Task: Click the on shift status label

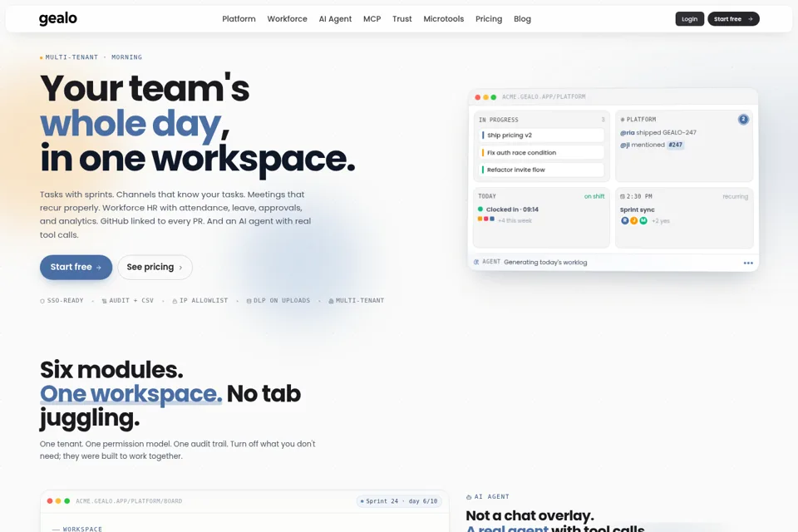Action: click(x=594, y=196)
